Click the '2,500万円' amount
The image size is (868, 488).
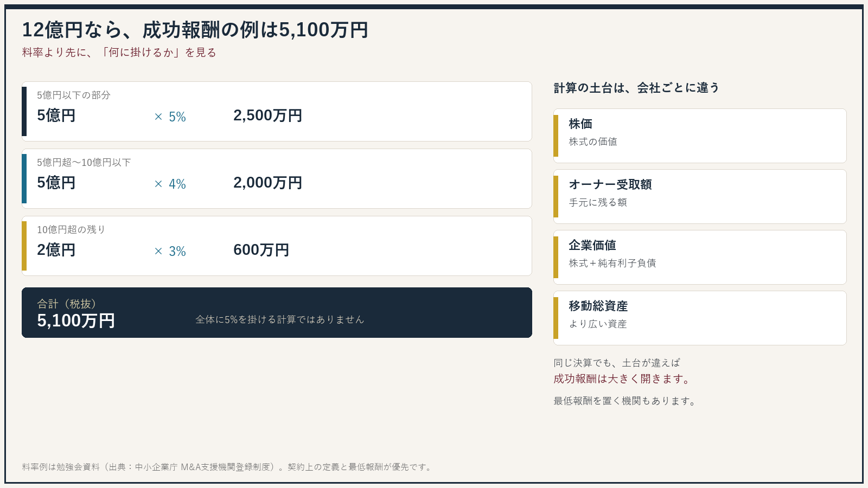pos(267,115)
